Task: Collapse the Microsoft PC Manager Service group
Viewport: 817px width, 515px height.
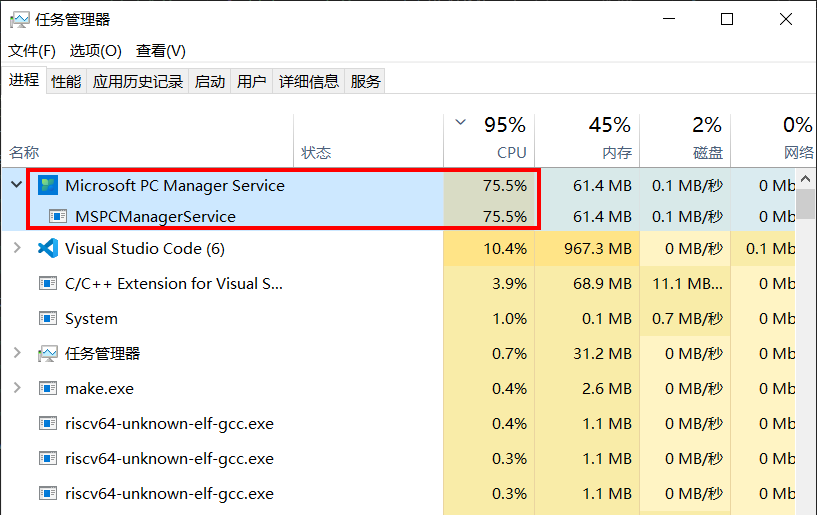Action: coord(17,185)
